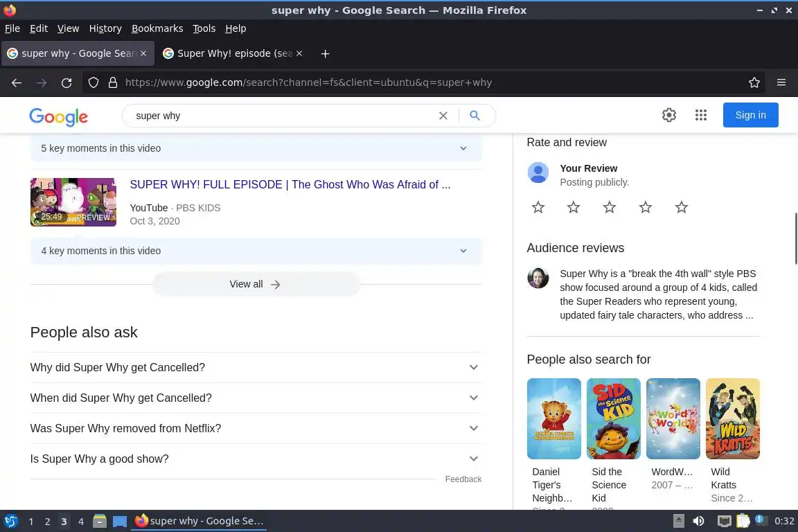Switch to workspace 4 on taskbar
Viewport: 798px width, 532px height.
[x=80, y=522]
